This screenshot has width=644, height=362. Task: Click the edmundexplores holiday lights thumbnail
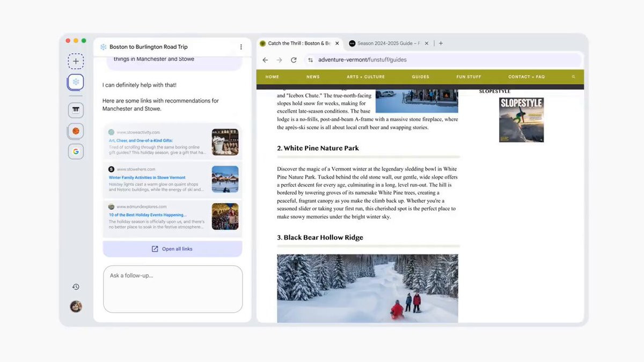click(x=225, y=217)
